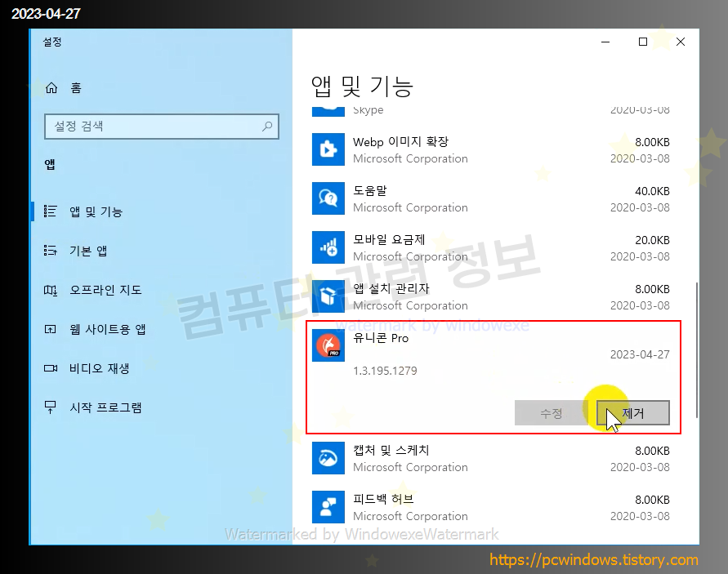Open the 홈 settings page
Viewport: 728px width, 574px height.
[76, 87]
